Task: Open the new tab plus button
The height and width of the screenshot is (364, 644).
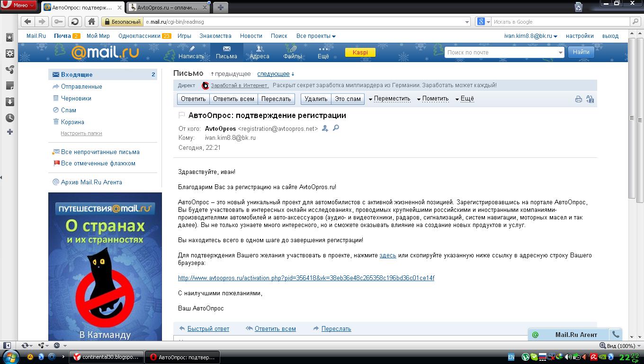Action: pos(220,7)
